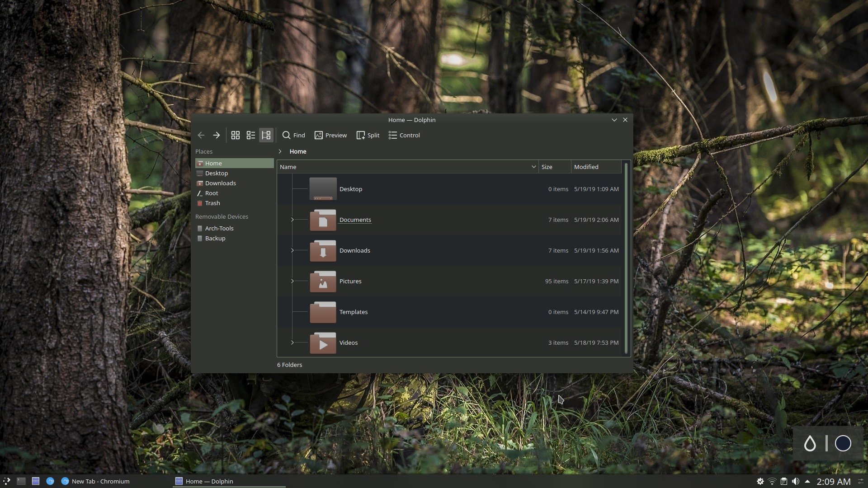The height and width of the screenshot is (488, 868).
Task: Click the '6 Folders' status bar text
Action: (290, 365)
